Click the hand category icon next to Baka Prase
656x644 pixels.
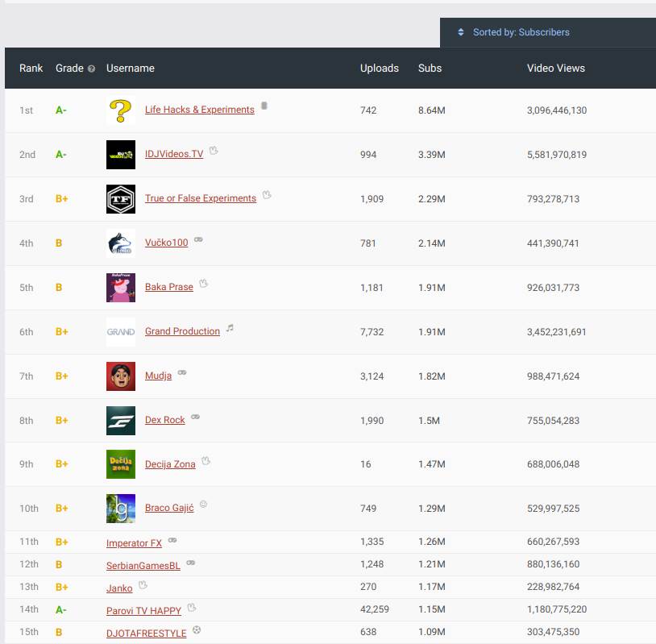[x=204, y=284]
